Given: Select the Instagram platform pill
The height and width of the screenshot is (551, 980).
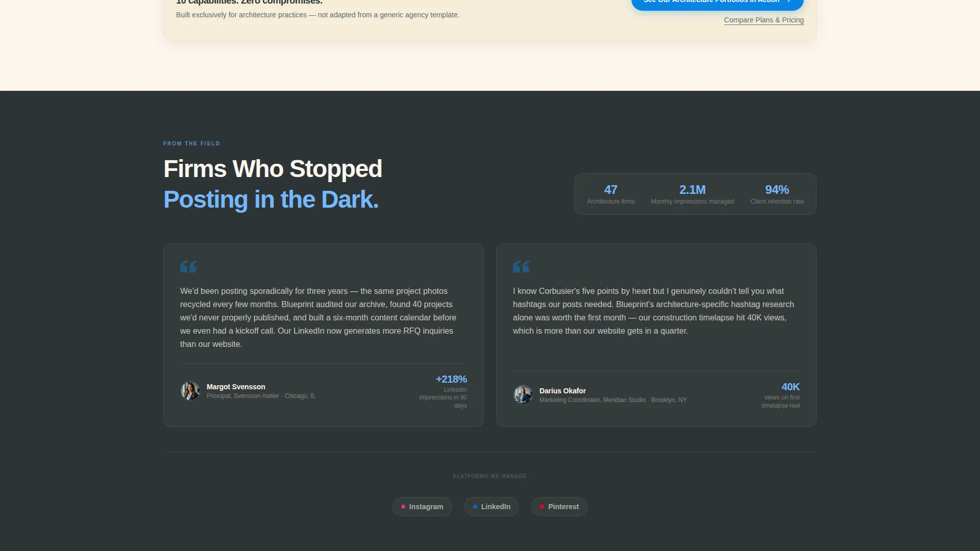Looking at the screenshot, I should [422, 507].
